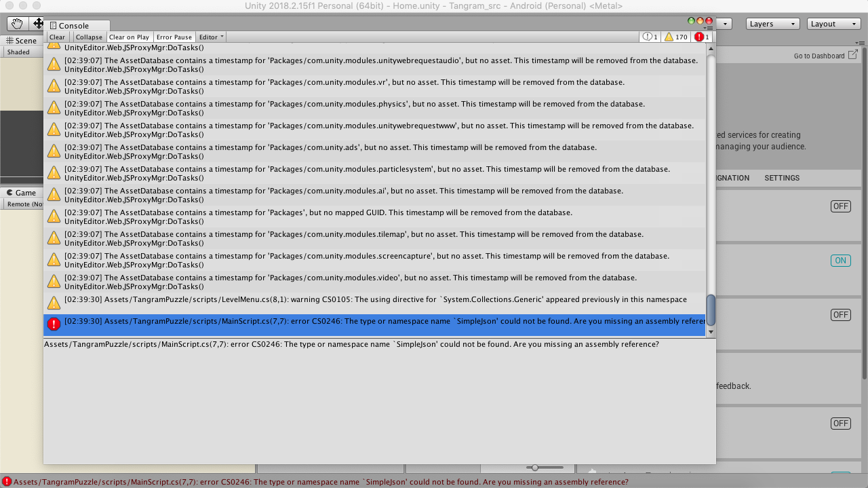Image resolution: width=868 pixels, height=488 pixels.
Task: Click Go to Dashboard external link icon
Action: pos(853,54)
